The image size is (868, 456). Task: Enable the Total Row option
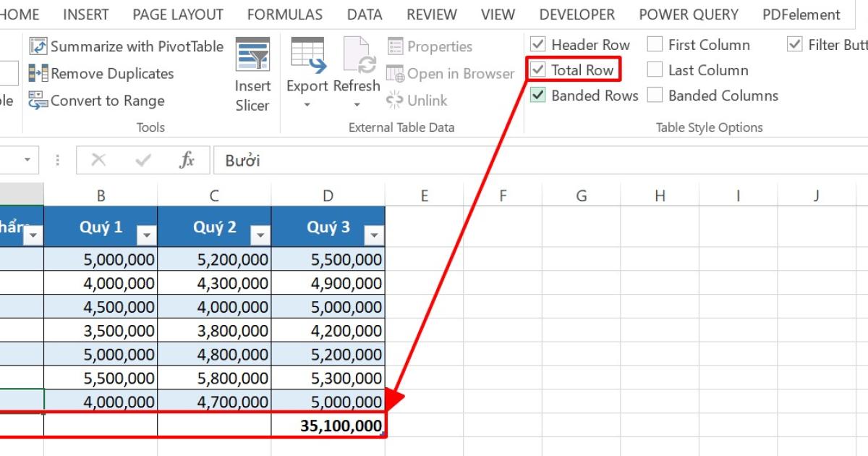[x=540, y=69]
